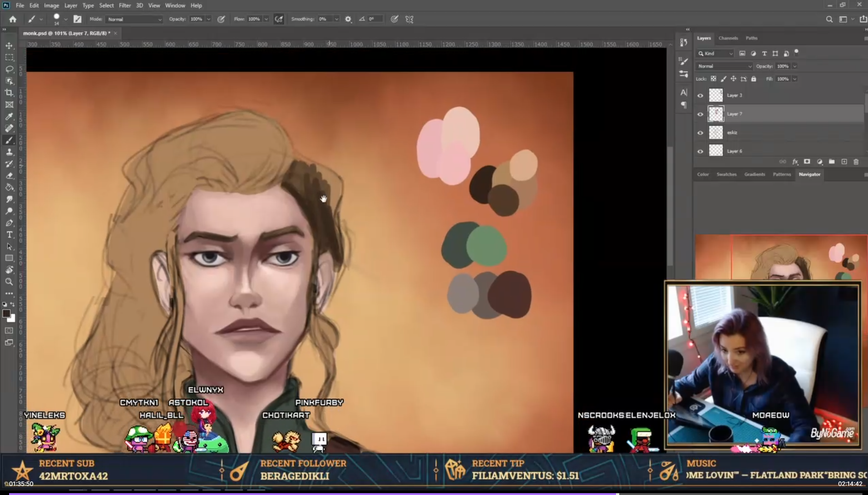Open the Edit Toolbar three-dots menu
The width and height of the screenshot is (868, 495).
click(x=9, y=294)
